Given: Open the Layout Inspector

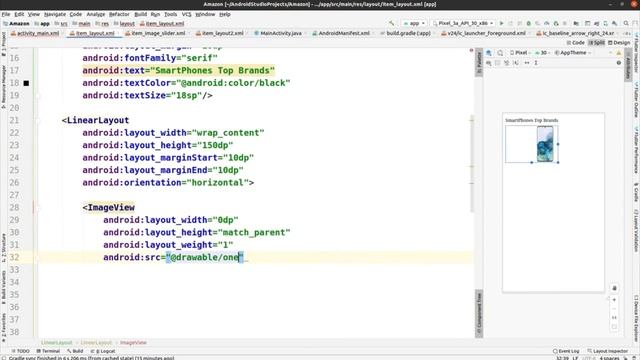Looking at the screenshot, I should [607, 351].
